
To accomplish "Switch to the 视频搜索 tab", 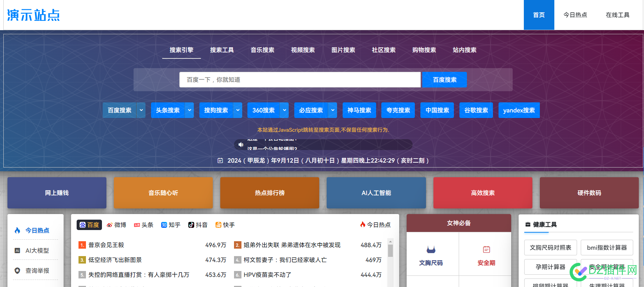I will (x=303, y=50).
